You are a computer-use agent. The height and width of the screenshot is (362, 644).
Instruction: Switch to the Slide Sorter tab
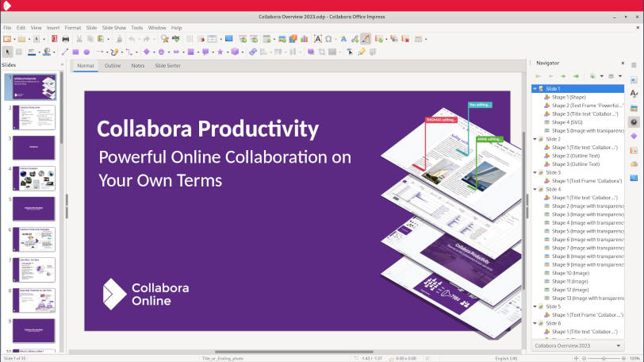click(167, 65)
